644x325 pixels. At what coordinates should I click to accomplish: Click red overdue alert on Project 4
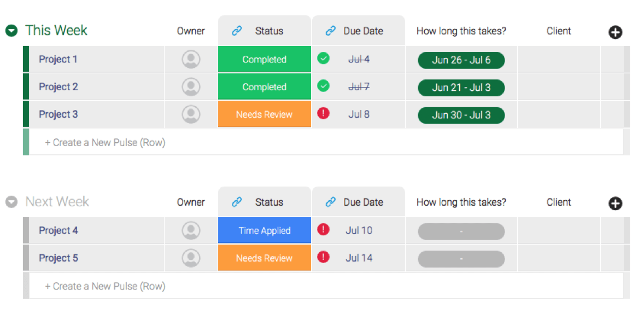pyautogui.click(x=323, y=229)
